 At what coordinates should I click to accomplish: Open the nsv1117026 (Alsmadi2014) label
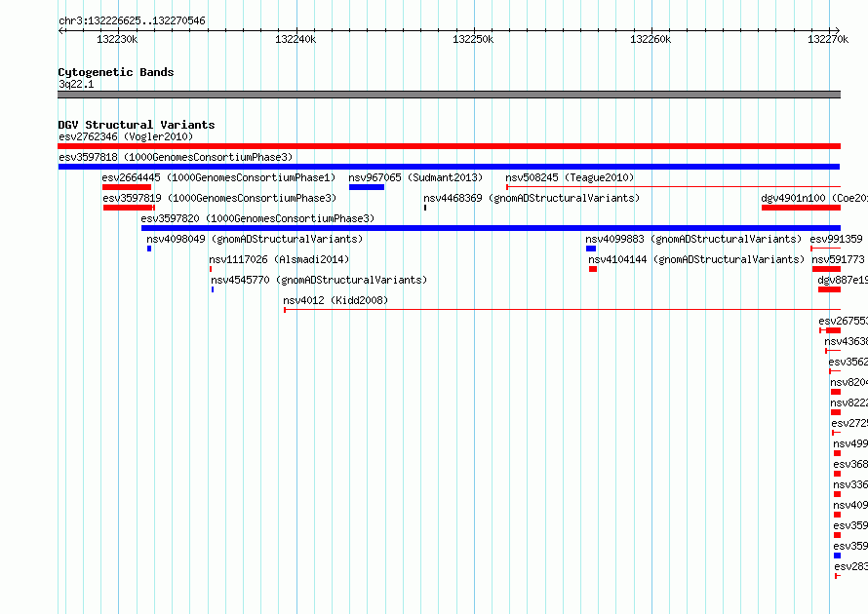[x=279, y=259]
